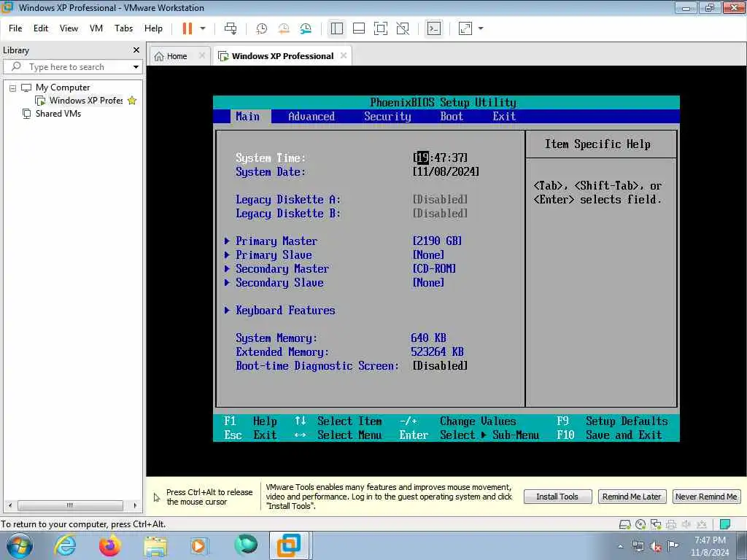
Task: Toggle the library sidebar view icon
Action: [337, 28]
